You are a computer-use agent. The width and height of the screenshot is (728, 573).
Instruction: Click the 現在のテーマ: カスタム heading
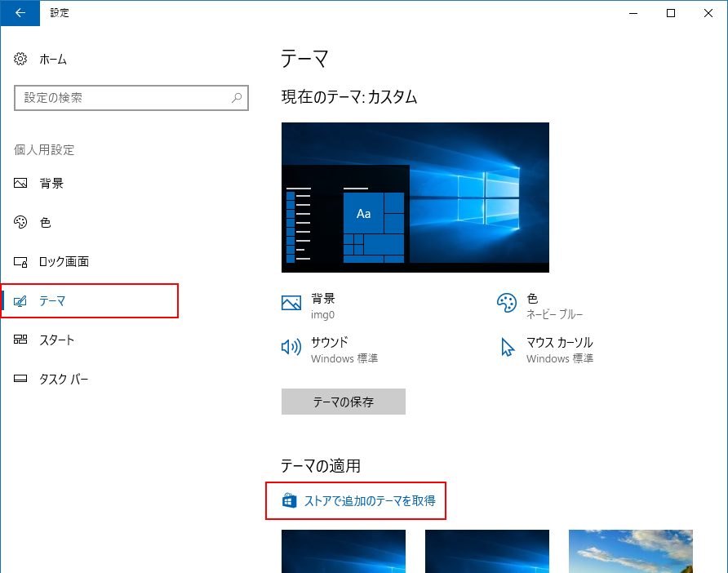point(349,97)
